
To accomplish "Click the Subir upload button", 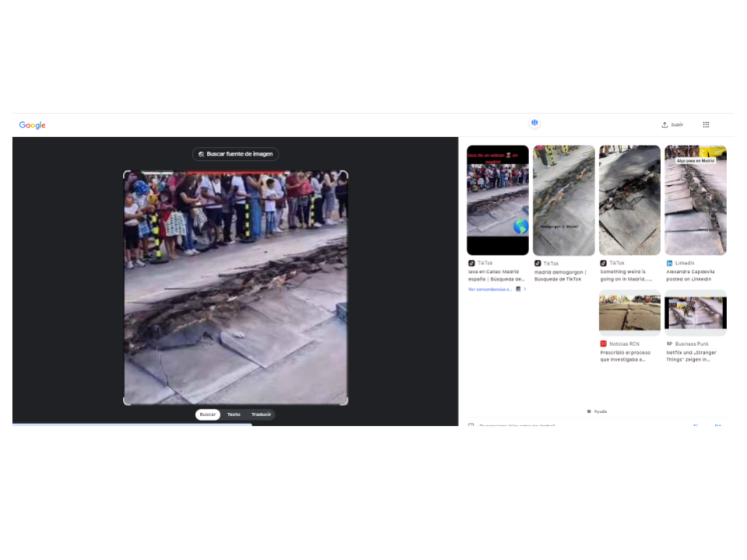I will (x=672, y=124).
